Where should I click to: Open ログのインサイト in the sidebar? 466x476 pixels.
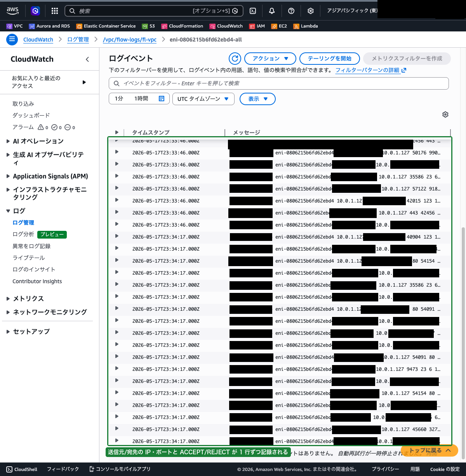pyautogui.click(x=34, y=270)
